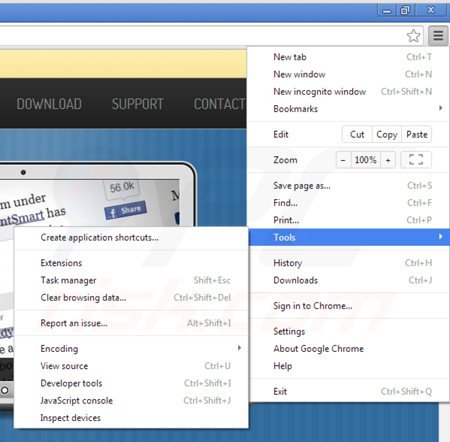
Task: Choose Print... in the menu
Action: [349, 220]
